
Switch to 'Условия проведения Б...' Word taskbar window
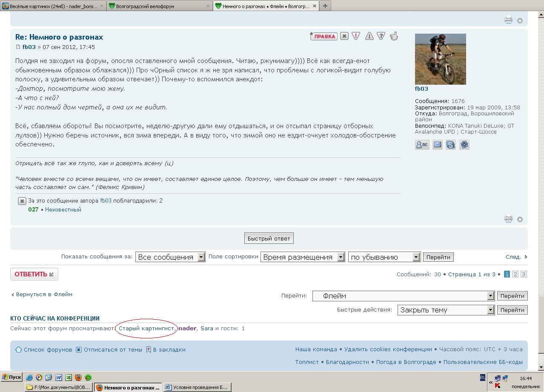[x=197, y=387]
